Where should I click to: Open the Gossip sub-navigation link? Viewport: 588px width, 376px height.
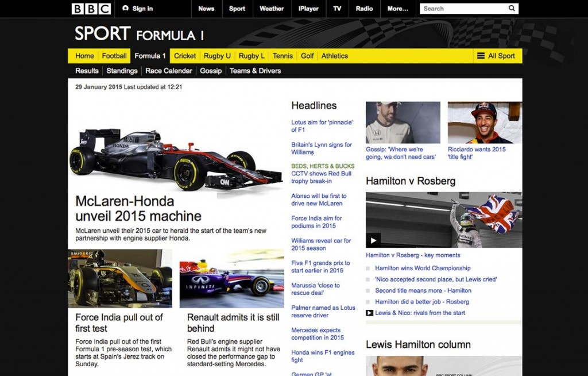click(211, 71)
